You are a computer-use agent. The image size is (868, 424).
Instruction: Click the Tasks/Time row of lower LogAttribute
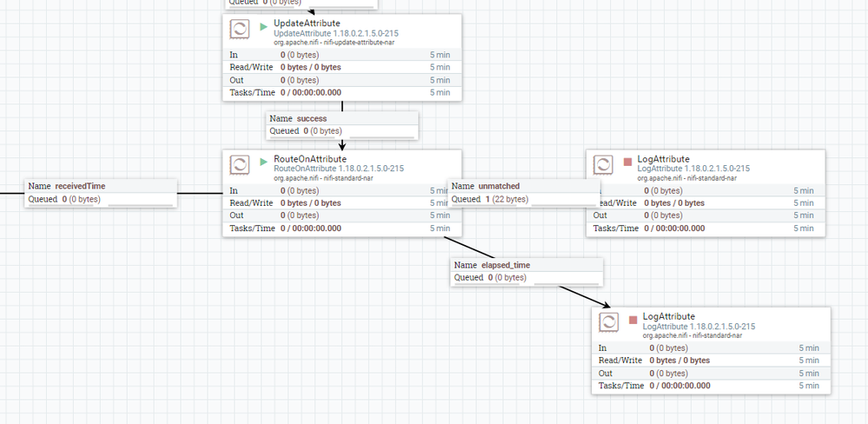point(712,386)
